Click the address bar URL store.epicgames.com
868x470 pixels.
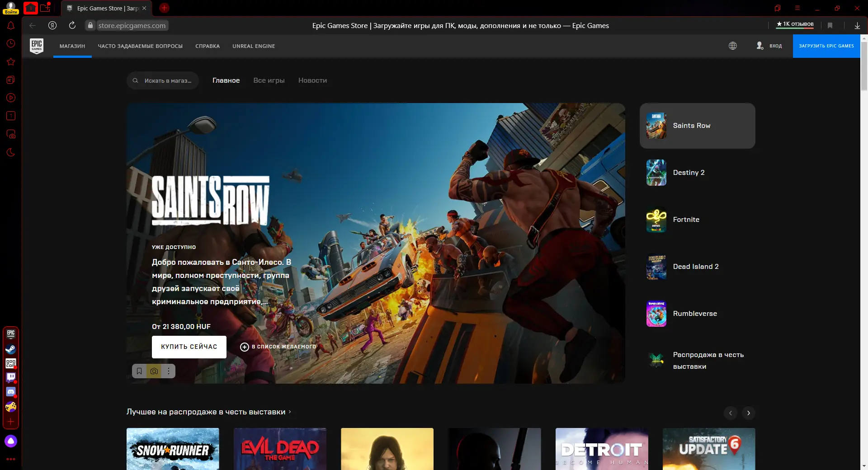click(132, 25)
